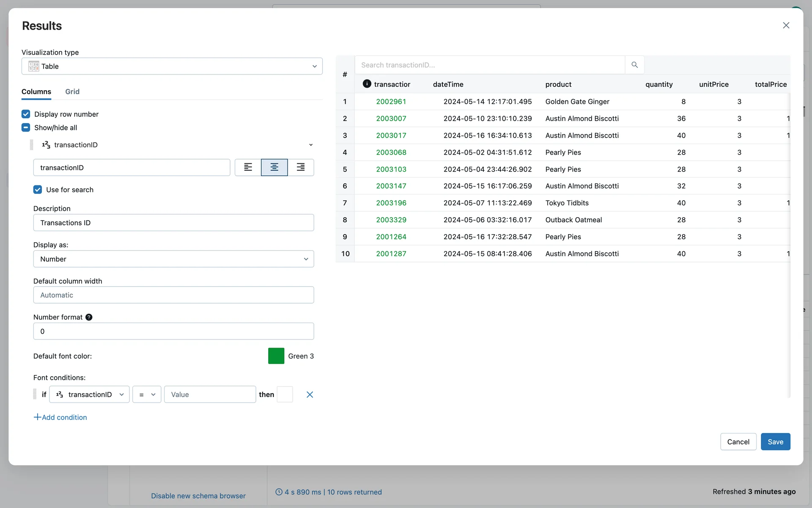Click the Description input field

[173, 223]
